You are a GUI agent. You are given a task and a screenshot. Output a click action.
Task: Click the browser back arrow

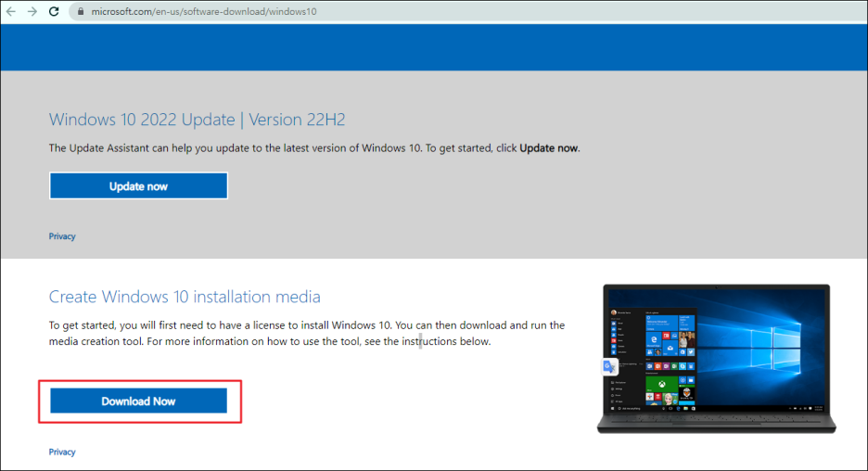(11, 11)
